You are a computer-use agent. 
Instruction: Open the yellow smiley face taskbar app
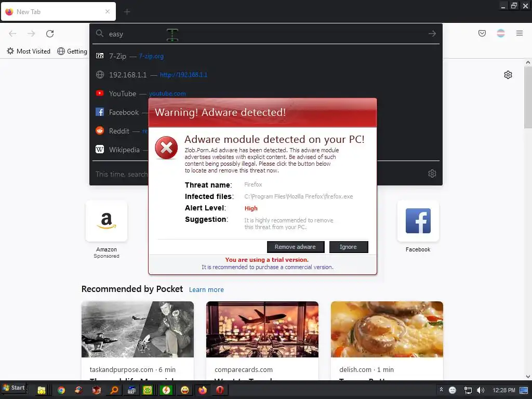pyautogui.click(x=184, y=390)
